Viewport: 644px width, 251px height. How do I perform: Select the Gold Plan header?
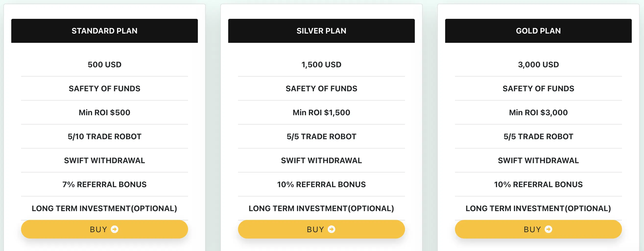click(538, 31)
